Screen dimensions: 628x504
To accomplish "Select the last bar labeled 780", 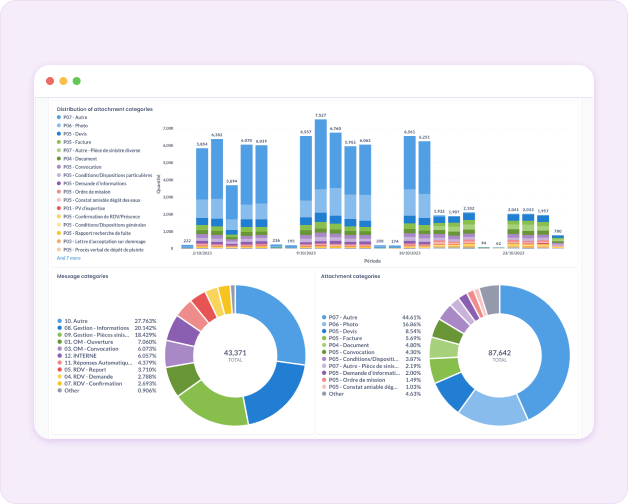I will tap(558, 242).
